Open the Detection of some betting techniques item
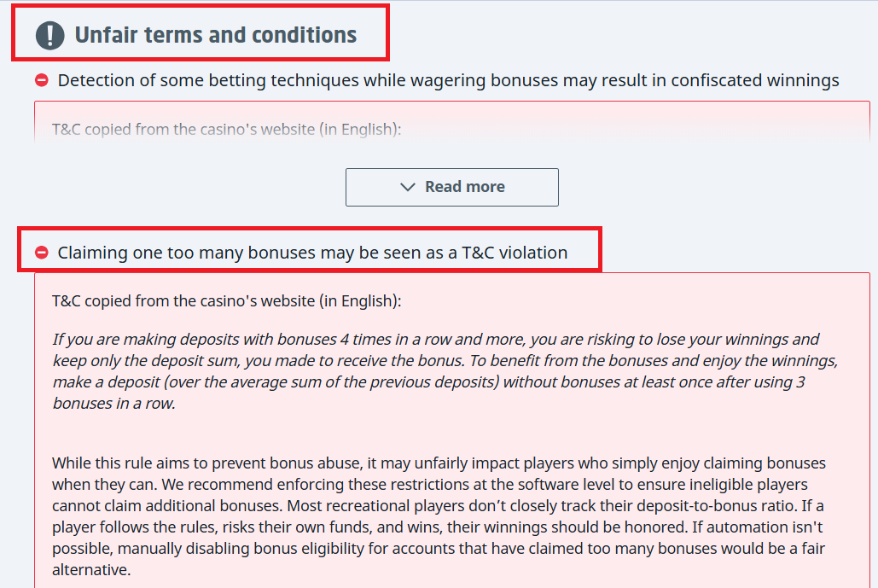Screen dimensions: 878x588 point(448,80)
